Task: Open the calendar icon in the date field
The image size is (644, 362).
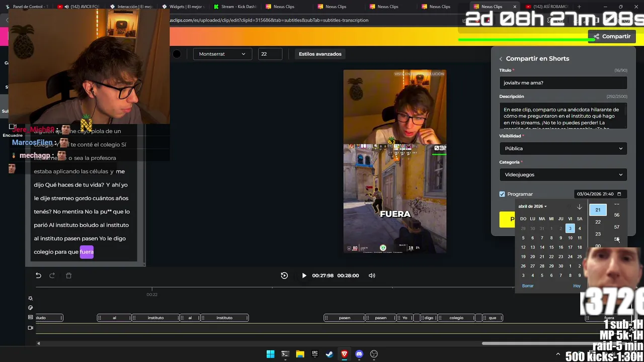Action: [x=619, y=194]
